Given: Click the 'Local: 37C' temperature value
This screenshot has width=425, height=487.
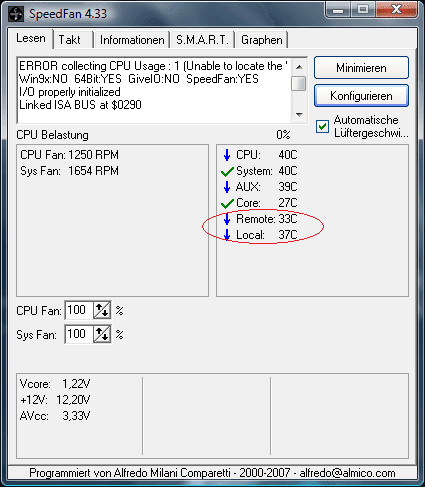Looking at the screenshot, I should pyautogui.click(x=266, y=235).
